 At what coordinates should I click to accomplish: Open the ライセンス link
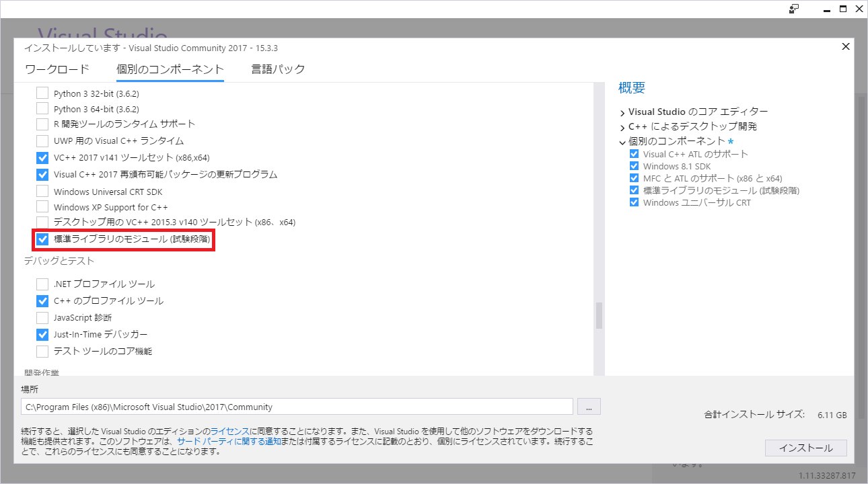(x=229, y=431)
